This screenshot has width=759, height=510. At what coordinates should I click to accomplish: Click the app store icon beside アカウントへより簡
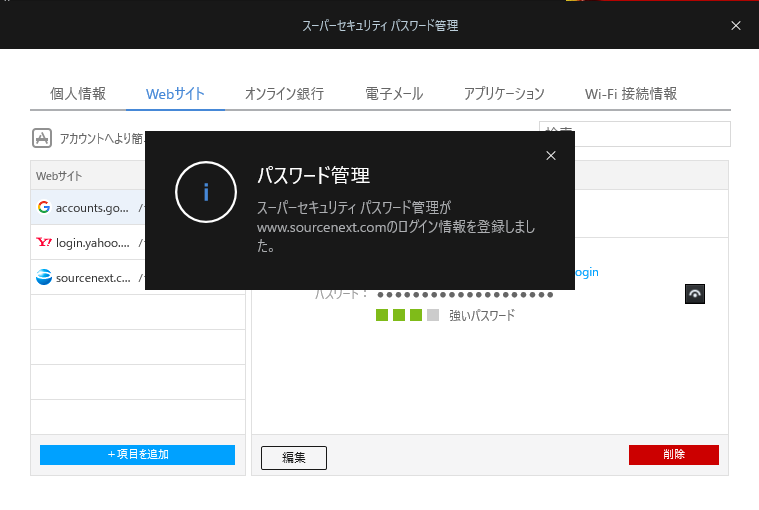(x=42, y=138)
